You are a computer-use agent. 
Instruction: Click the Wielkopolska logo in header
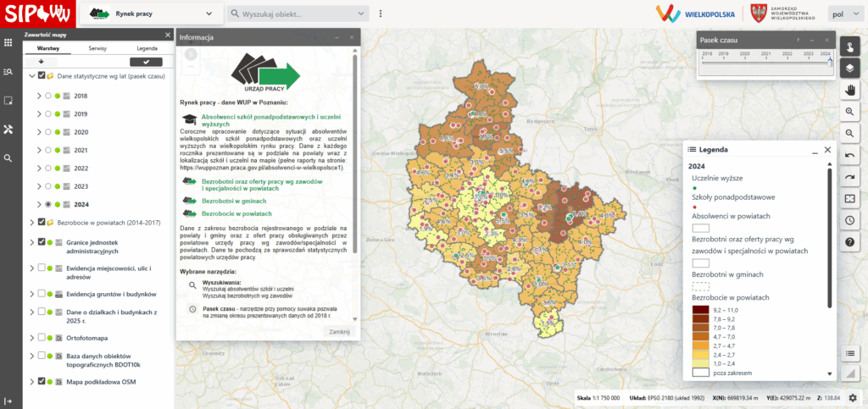pyautogui.click(x=695, y=14)
